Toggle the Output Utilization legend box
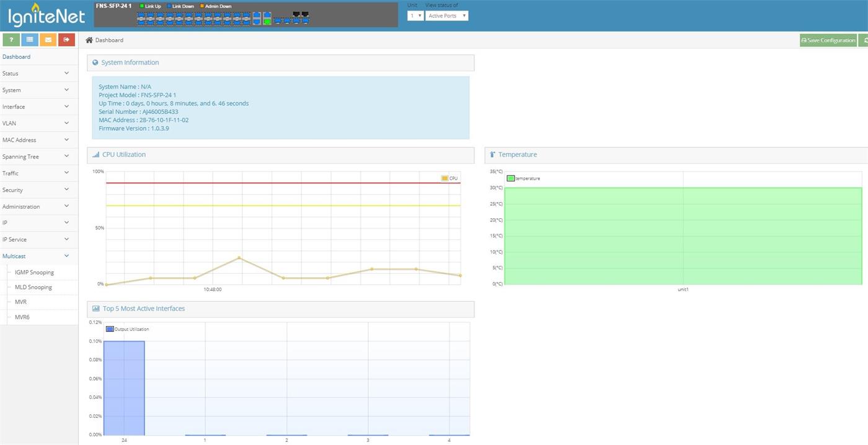Viewport: 868px width, 445px height. tap(110, 329)
